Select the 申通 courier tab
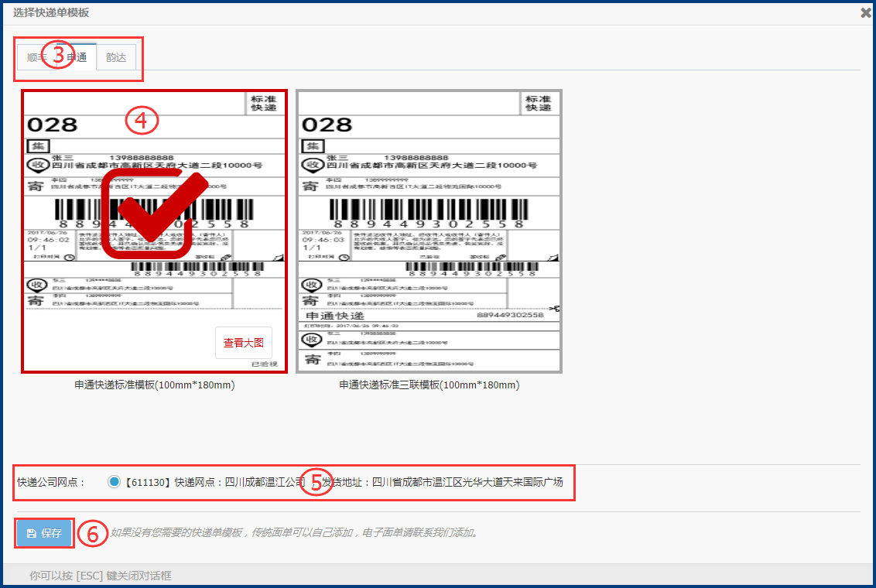 (x=77, y=57)
